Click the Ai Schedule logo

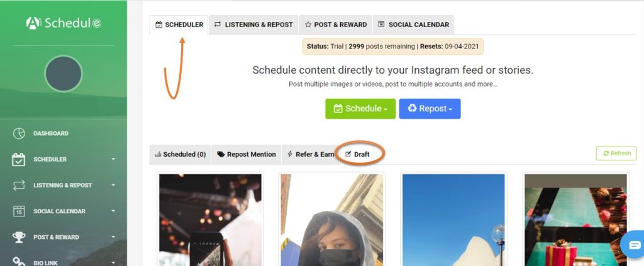tap(64, 23)
